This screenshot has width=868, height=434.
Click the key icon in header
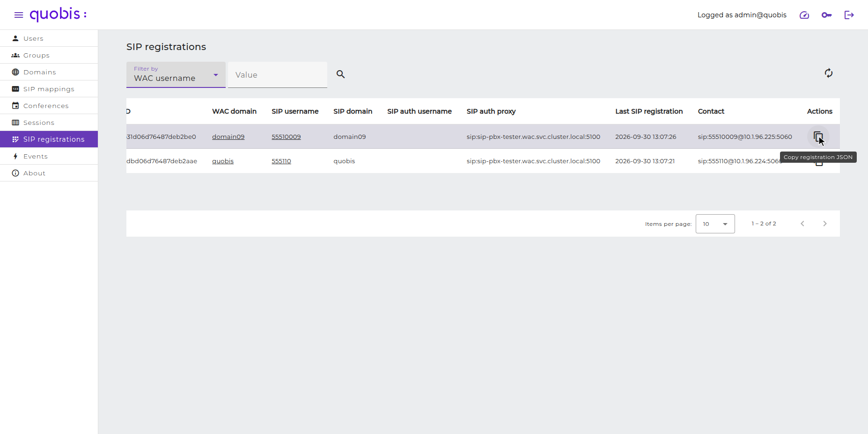(x=827, y=15)
